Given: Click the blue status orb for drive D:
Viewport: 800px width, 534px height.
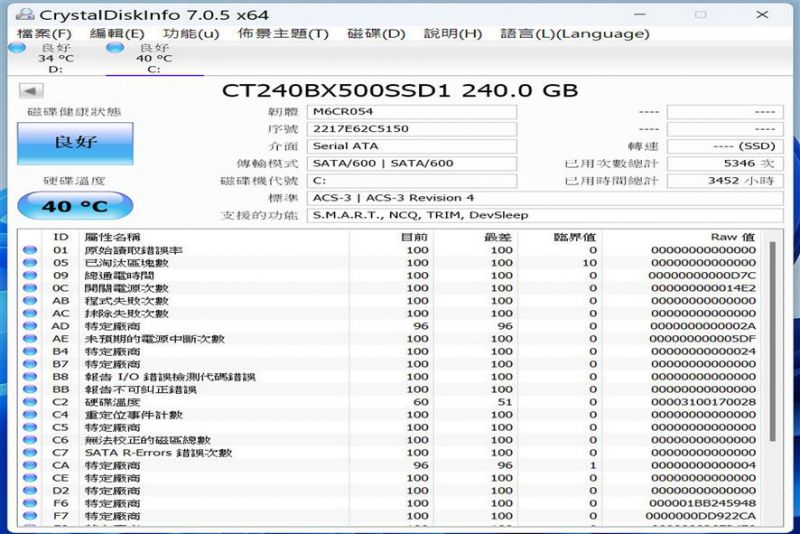Looking at the screenshot, I should point(17,48).
